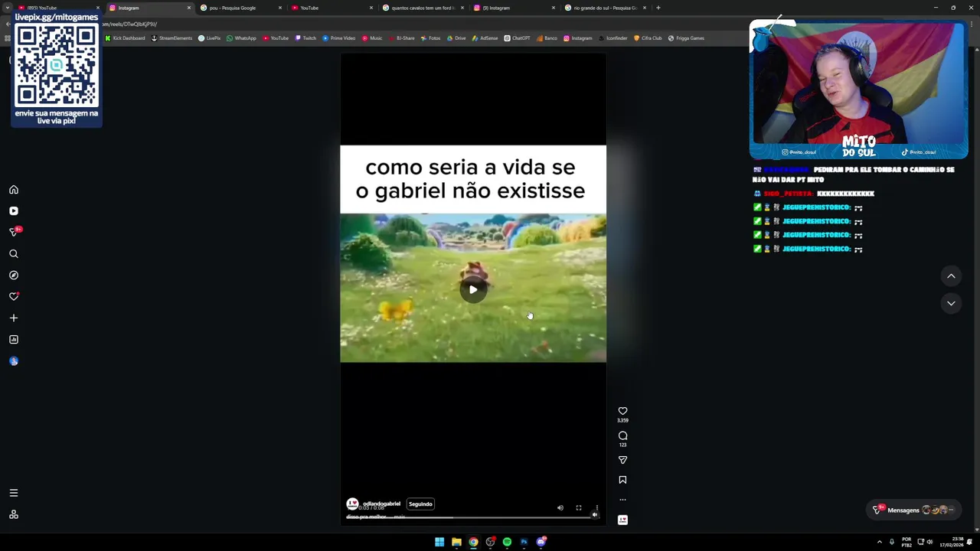Image resolution: width=980 pixels, height=551 pixels.
Task: Show hidden system tray icons chevron
Action: (879, 542)
